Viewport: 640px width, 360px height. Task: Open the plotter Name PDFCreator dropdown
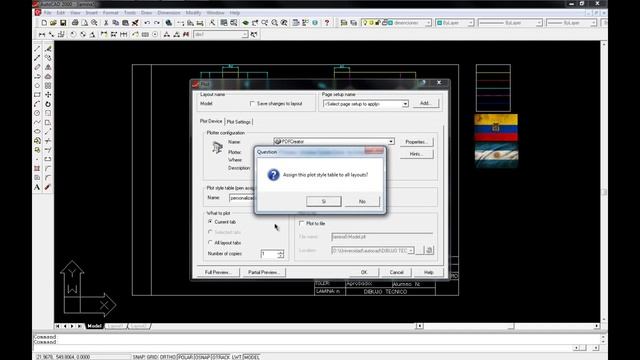(391, 141)
